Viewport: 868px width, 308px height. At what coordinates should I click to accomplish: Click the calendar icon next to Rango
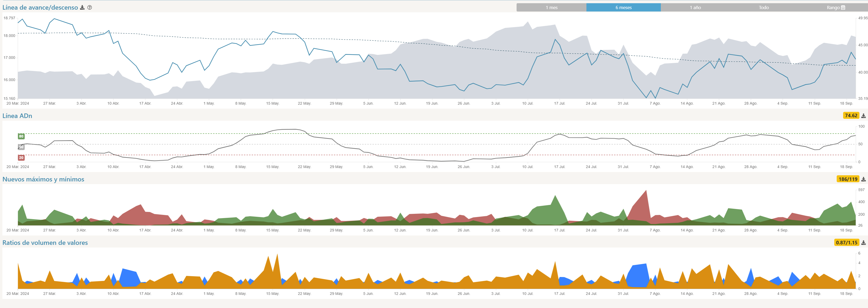pyautogui.click(x=843, y=7)
